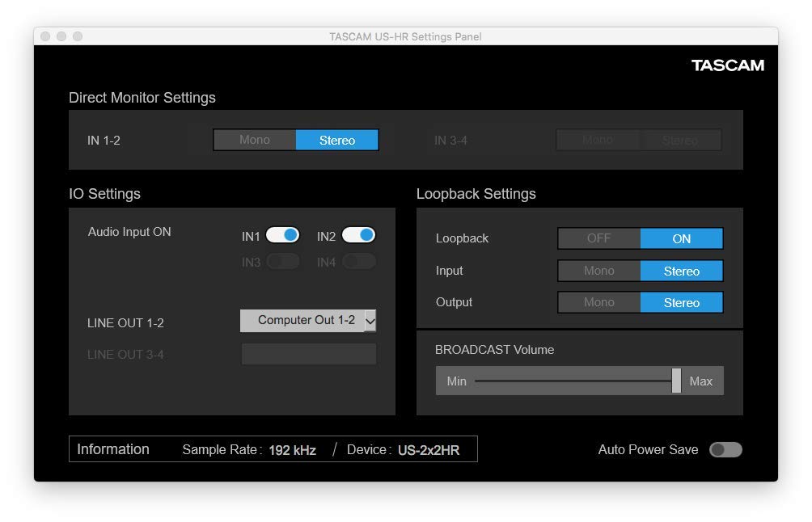Image resolution: width=812 pixels, height=522 pixels.
Task: Click the window title bar text
Action: (405, 36)
